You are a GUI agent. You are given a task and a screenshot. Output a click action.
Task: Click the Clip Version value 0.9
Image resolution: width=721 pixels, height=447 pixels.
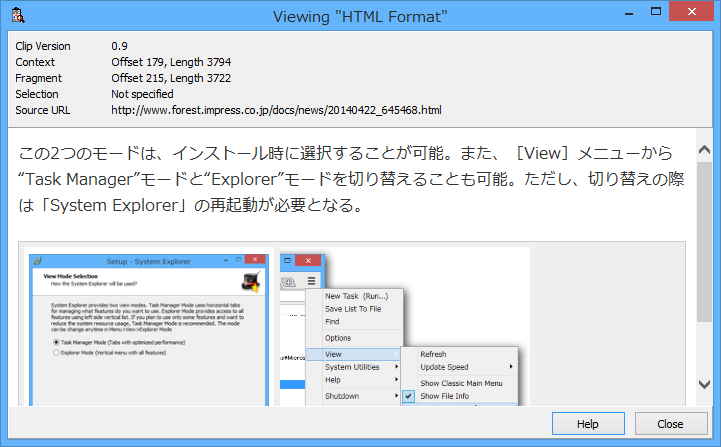[x=120, y=46]
